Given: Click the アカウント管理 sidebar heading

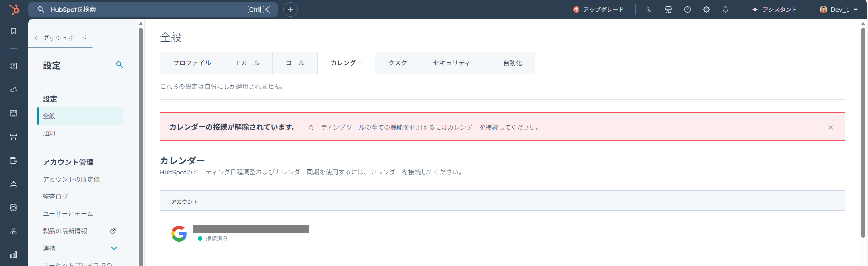Looking at the screenshot, I should pos(68,162).
